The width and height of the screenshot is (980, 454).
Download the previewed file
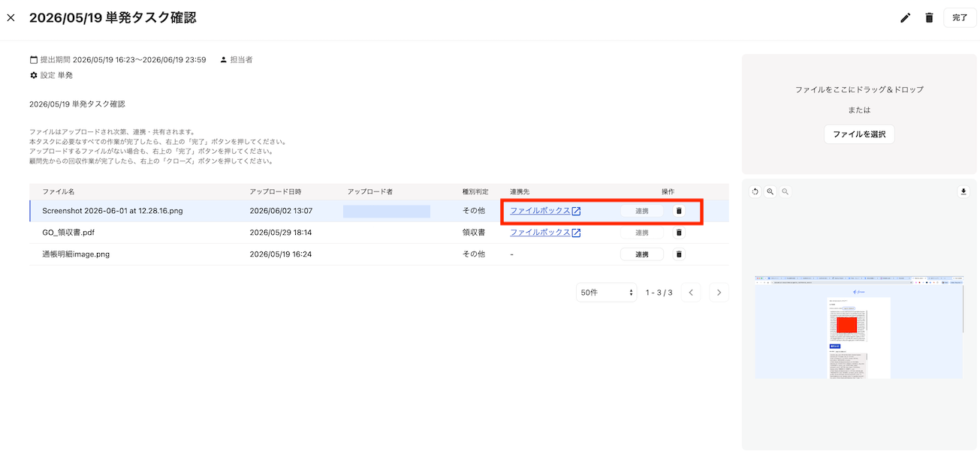[963, 192]
